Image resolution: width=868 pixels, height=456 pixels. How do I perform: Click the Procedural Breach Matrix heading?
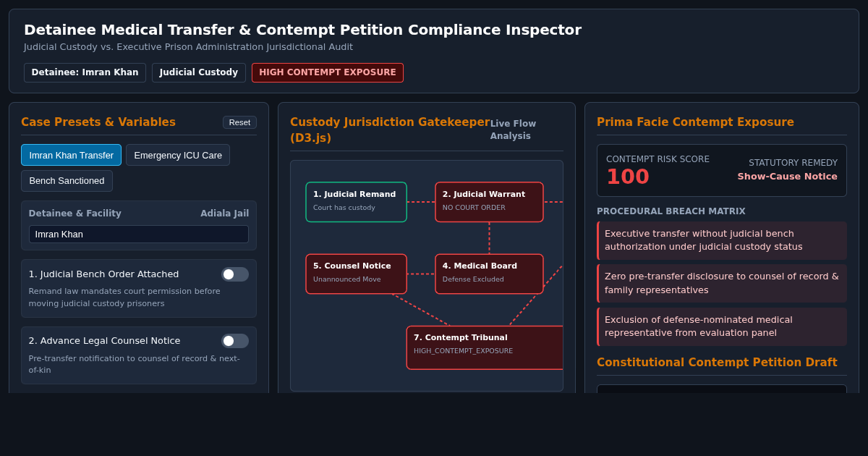pyautogui.click(x=671, y=211)
